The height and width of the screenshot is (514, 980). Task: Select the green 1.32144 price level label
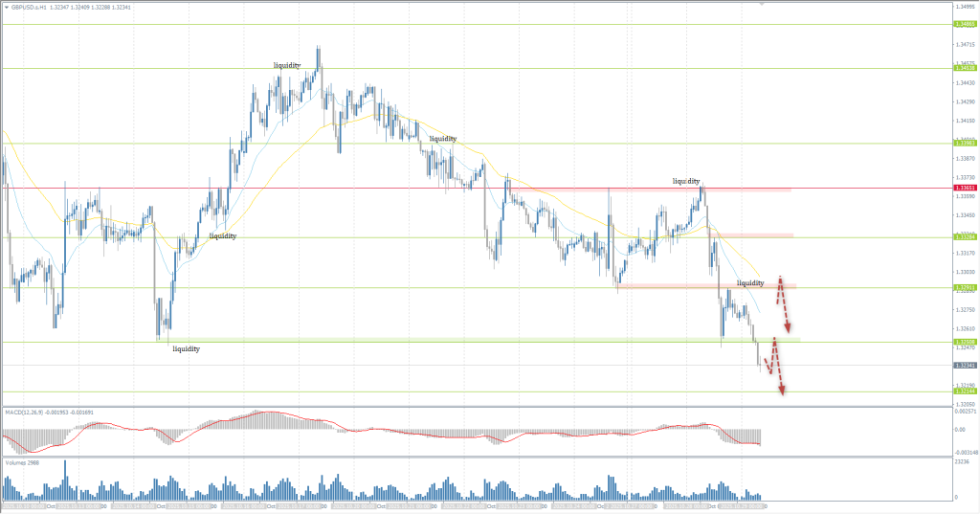click(x=964, y=391)
